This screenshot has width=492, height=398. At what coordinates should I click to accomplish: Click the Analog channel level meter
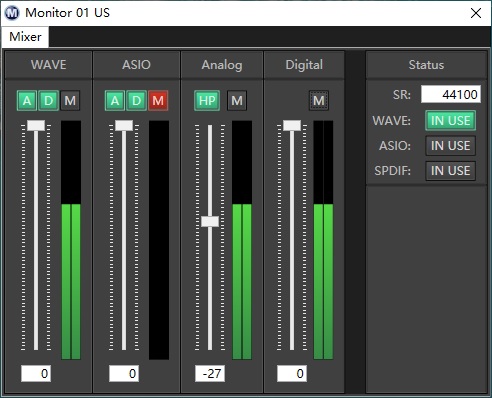pos(242,240)
